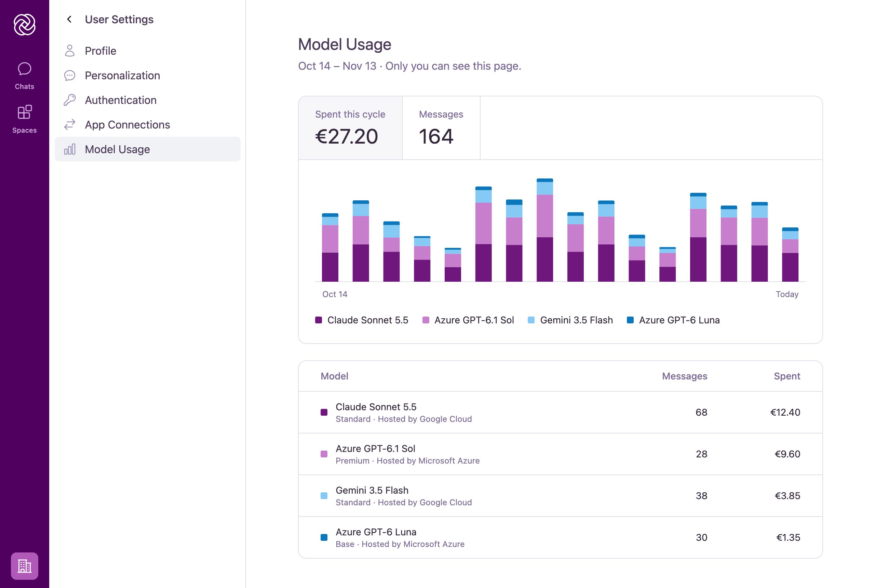This screenshot has width=875, height=588.
Task: Click the Personalization speech bubble icon
Action: 70,75
